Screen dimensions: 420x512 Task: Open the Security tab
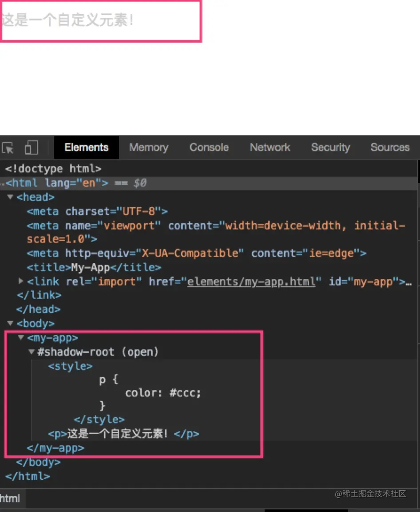330,147
